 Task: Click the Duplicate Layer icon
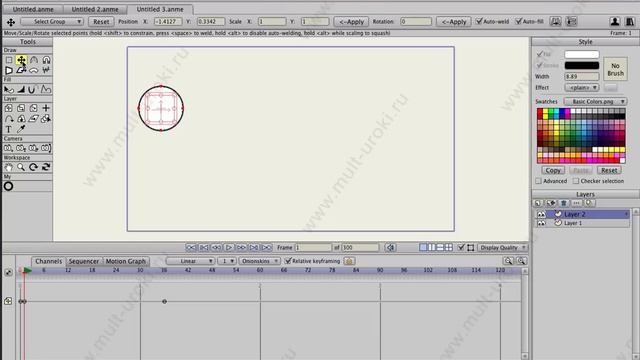(x=551, y=203)
